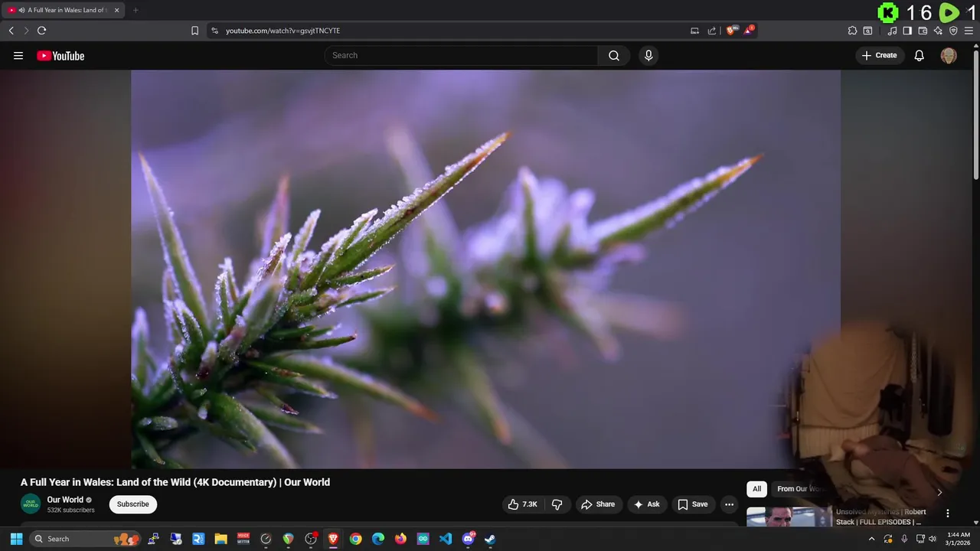The width and height of the screenshot is (980, 551).
Task: Open Steam from taskbar
Action: 490,539
